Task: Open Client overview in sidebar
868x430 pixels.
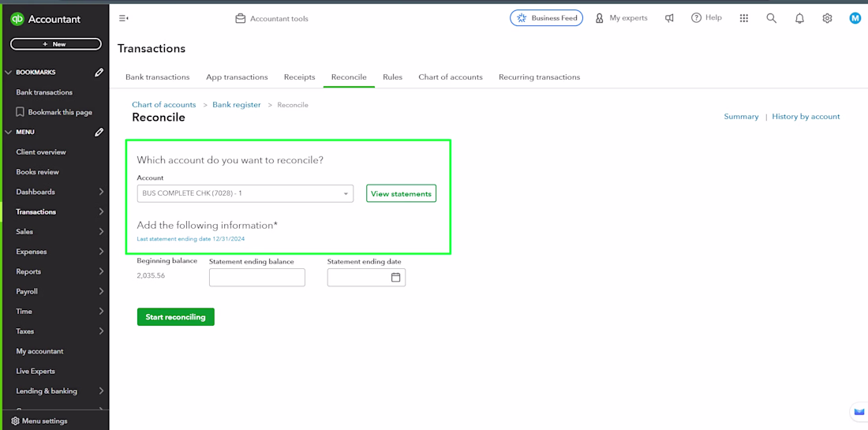Action: (x=41, y=152)
